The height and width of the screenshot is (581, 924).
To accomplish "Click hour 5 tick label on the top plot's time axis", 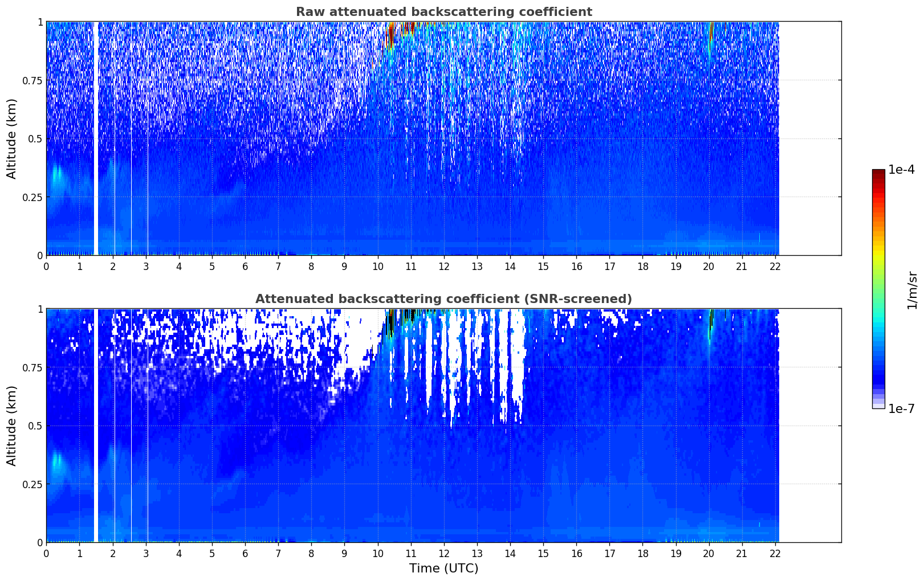I will click(212, 266).
